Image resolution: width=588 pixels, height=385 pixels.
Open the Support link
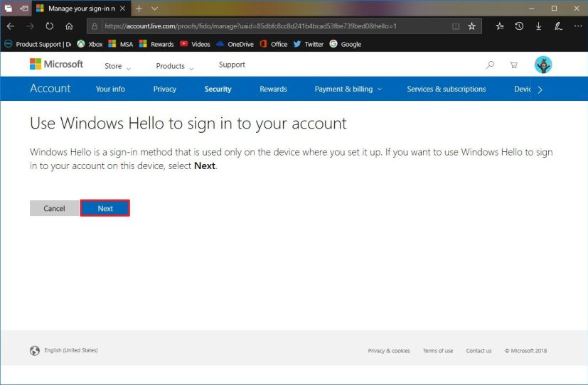click(232, 65)
